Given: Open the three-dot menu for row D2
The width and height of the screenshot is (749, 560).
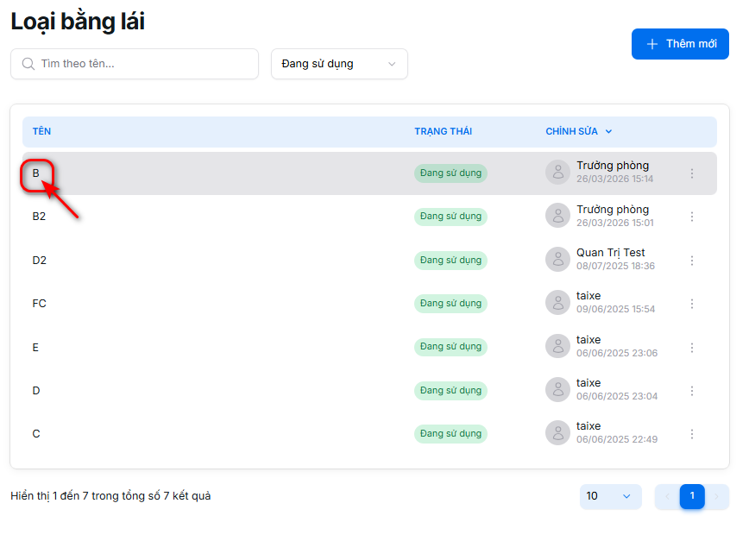Looking at the screenshot, I should point(691,261).
